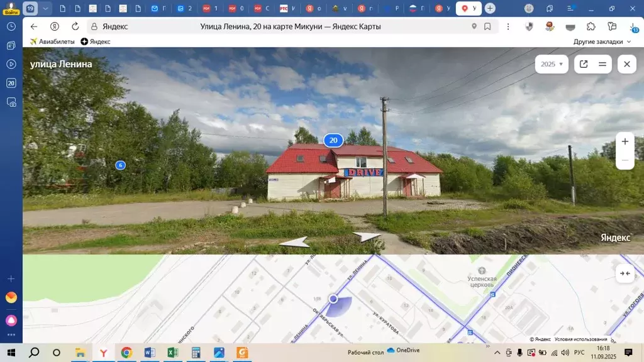Open the panorama share icon

(584, 63)
